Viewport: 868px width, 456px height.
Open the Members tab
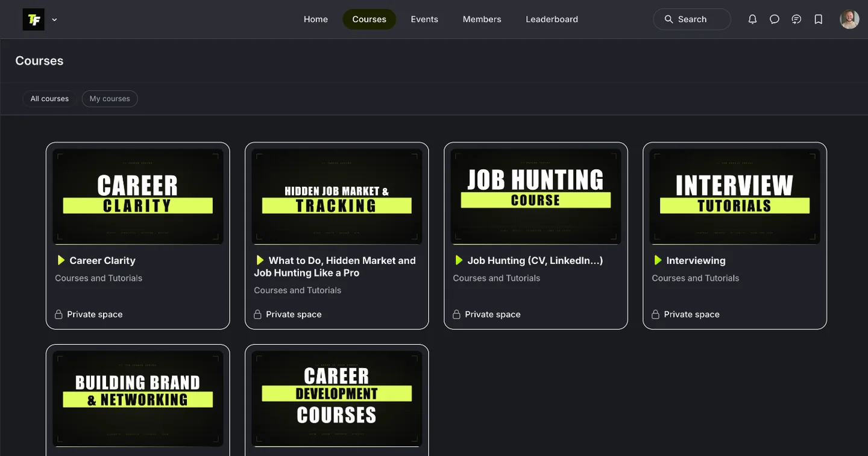pos(482,19)
